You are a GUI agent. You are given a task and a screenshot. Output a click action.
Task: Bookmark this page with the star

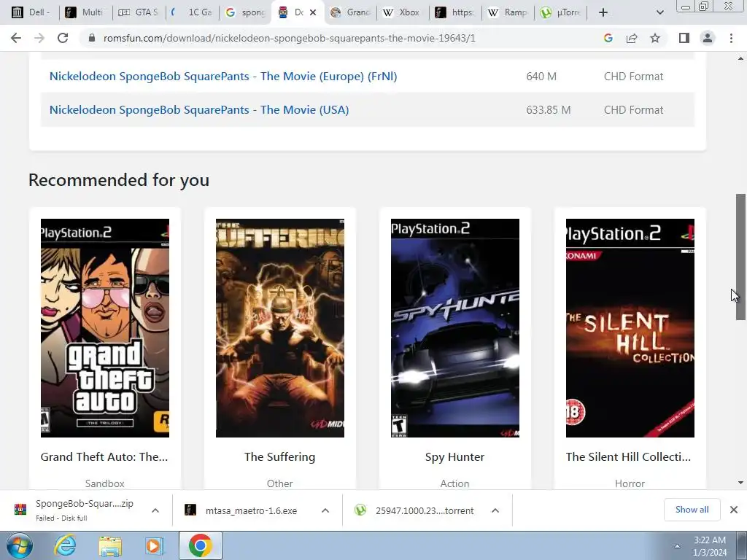[655, 38]
